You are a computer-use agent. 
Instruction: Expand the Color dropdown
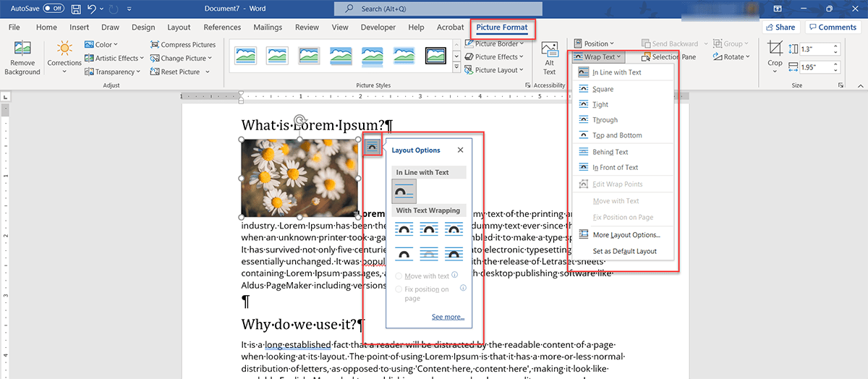[103, 44]
